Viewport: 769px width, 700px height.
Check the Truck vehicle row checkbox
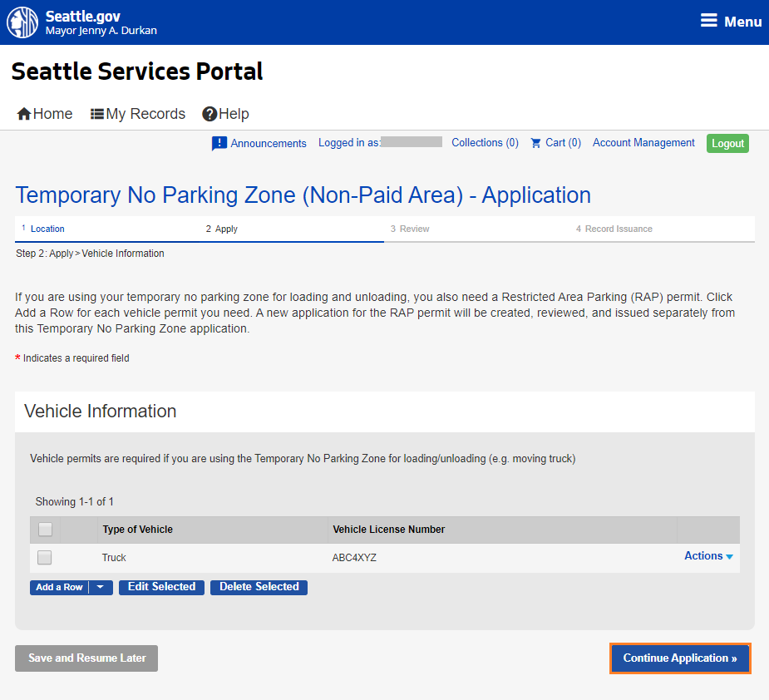[x=45, y=557]
